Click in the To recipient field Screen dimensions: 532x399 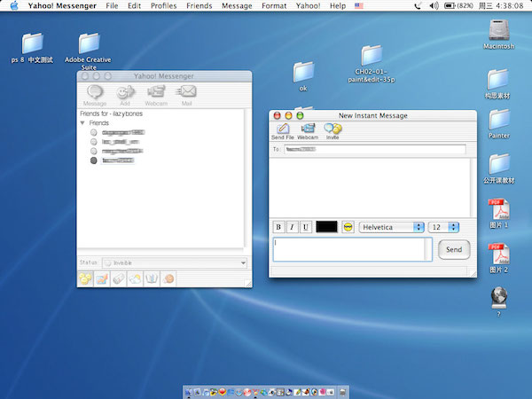(374, 149)
